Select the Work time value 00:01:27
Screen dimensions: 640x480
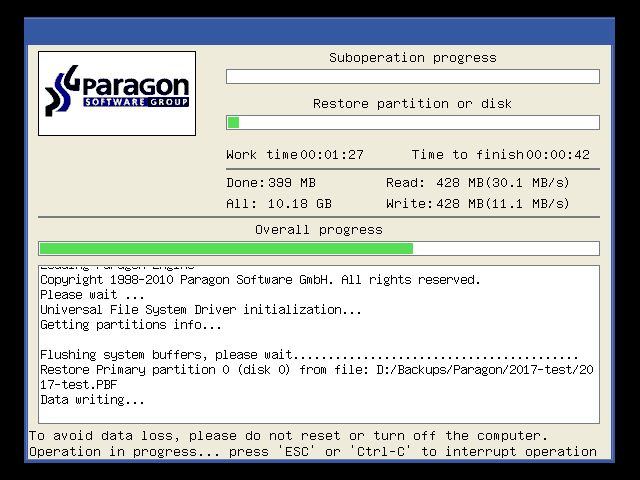tap(331, 155)
